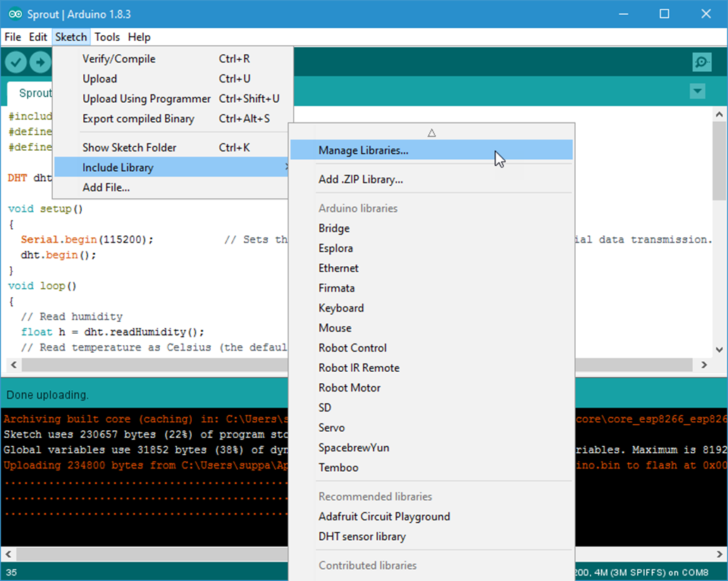The height and width of the screenshot is (581, 728).
Task: Click the console horizontal scroll-left arrow
Action: tap(8, 554)
